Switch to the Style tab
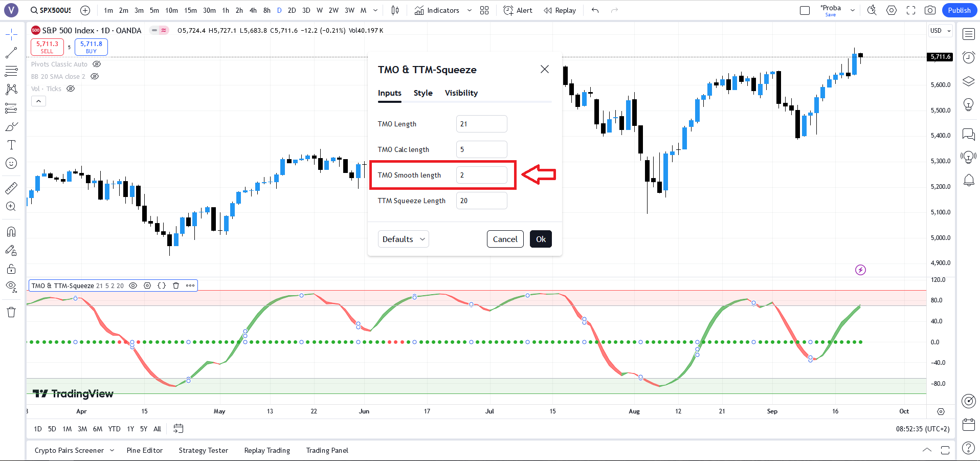Image resolution: width=980 pixels, height=461 pixels. (423, 93)
